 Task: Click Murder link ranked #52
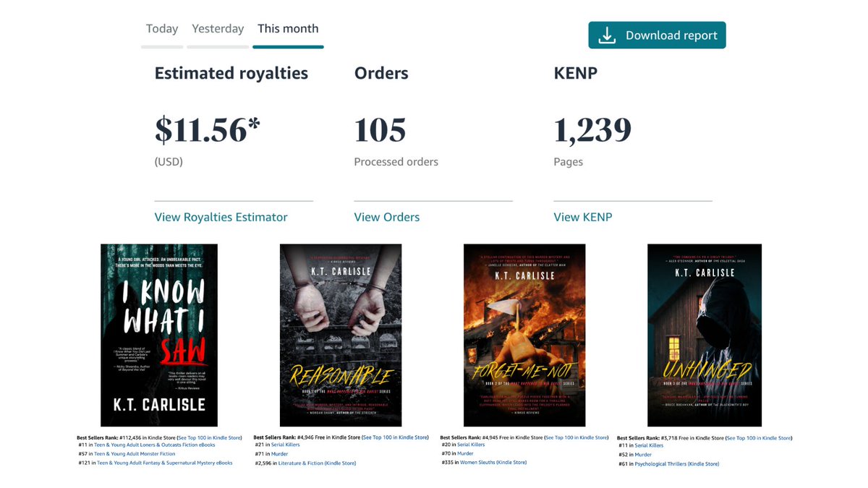click(643, 455)
